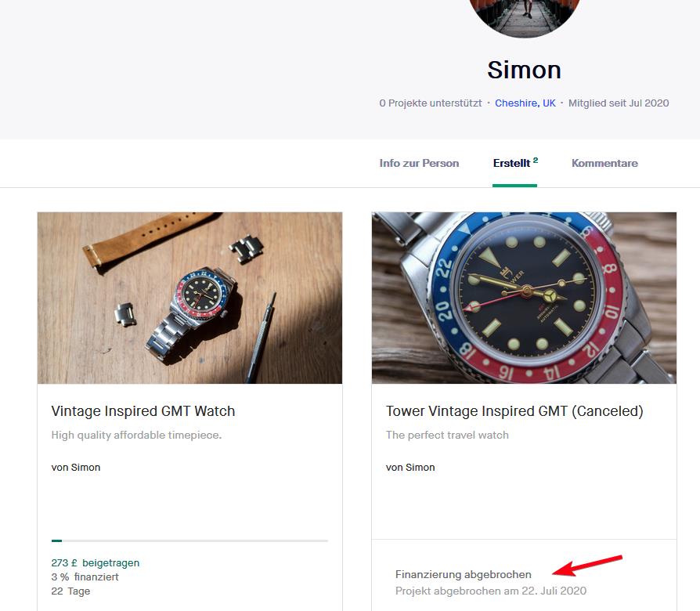Click The perfect travel watch description

coord(447,435)
